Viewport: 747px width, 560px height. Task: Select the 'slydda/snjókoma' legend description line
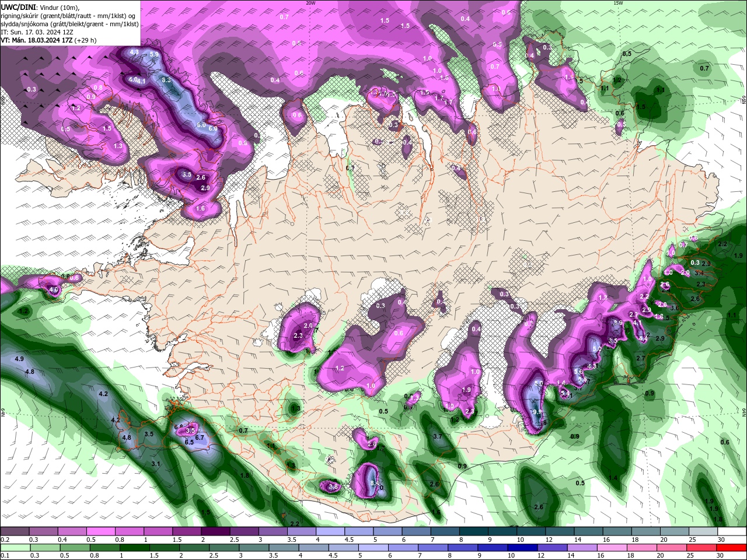69,24
